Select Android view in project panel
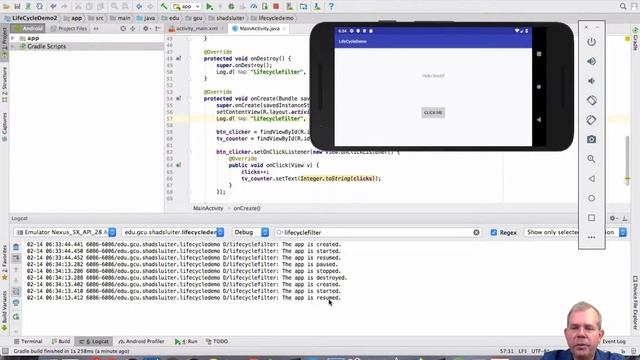 click(x=28, y=29)
